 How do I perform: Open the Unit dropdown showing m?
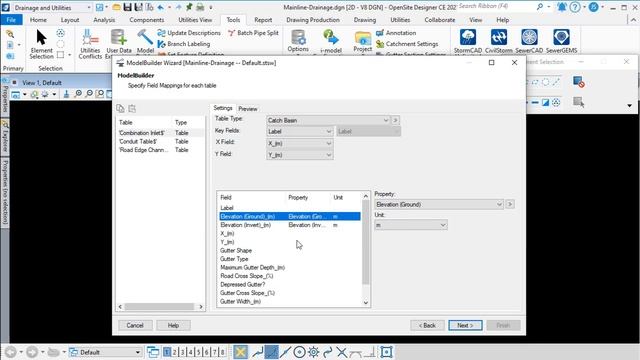(411, 225)
